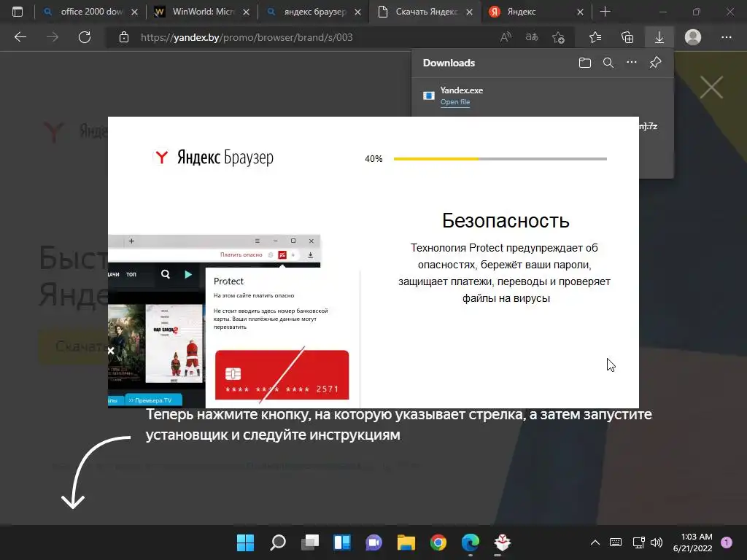Show hidden system tray icons
747x560 pixels.
[x=595, y=542]
